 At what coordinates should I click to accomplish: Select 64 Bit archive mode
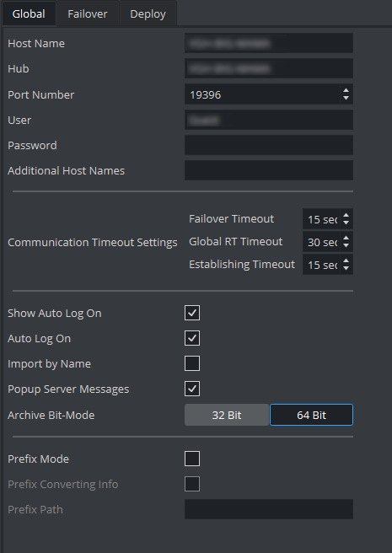[311, 415]
